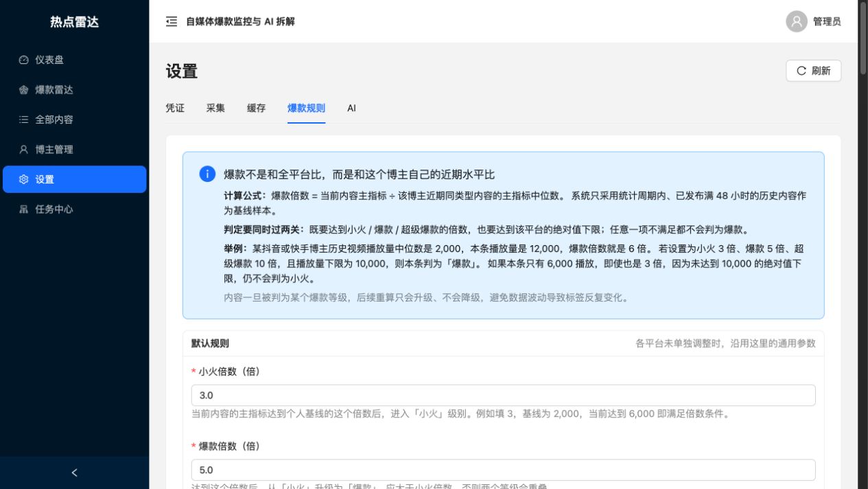
Task: Click the help text under 小火倍数 input
Action: [x=461, y=414]
